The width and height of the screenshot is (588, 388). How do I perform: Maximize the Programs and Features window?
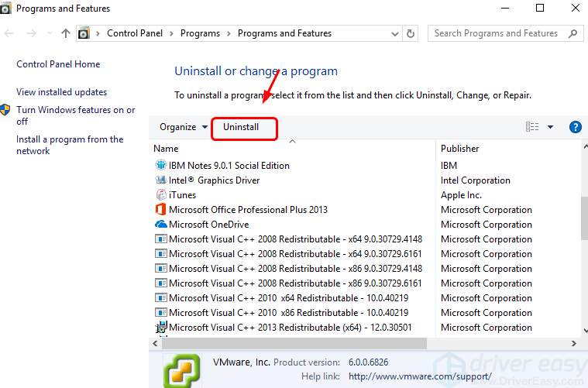540,8
